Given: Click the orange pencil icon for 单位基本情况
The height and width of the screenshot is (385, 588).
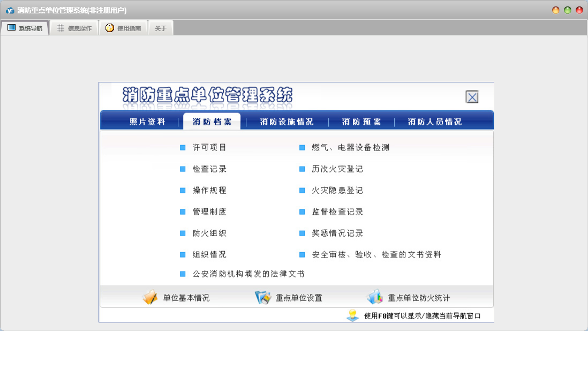Looking at the screenshot, I should [150, 297].
